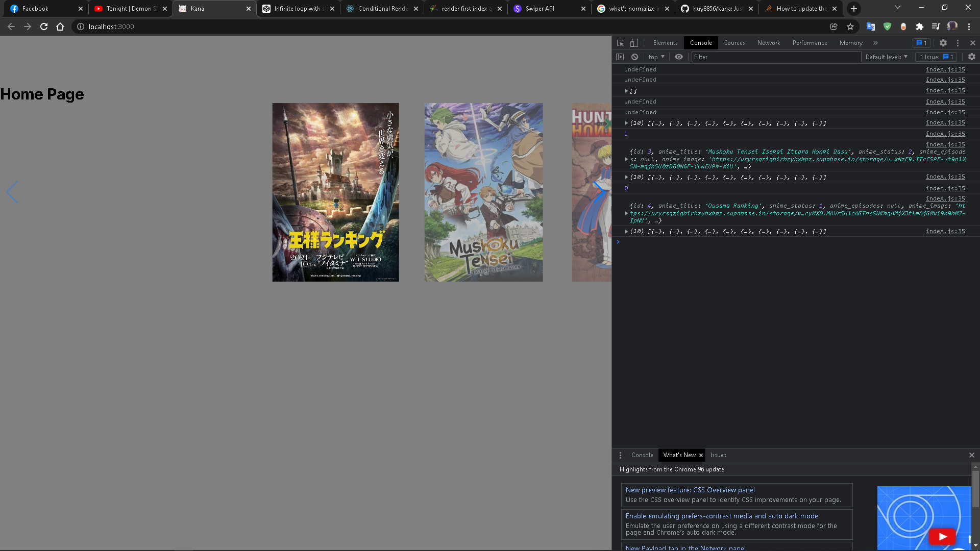Click the clear console icon button
The image size is (980, 551).
[x=635, y=57]
